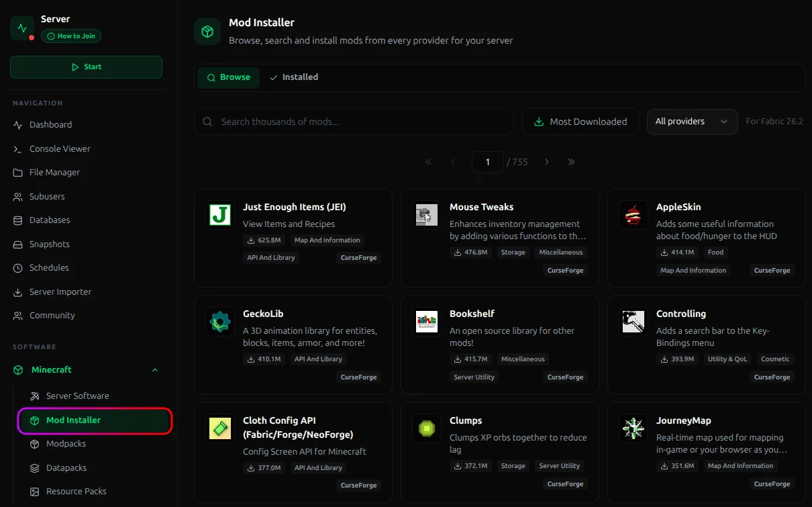This screenshot has width=812, height=507.
Task: Select Mod Installer in the sidebar
Action: [94, 420]
